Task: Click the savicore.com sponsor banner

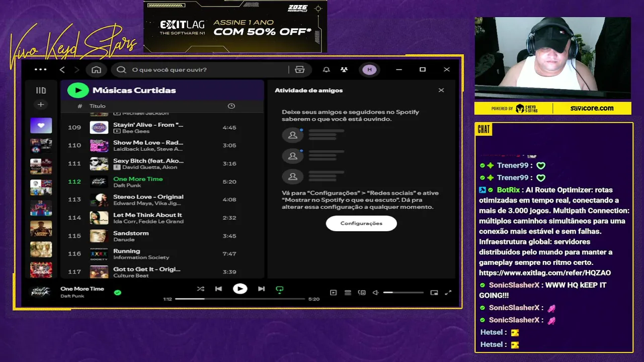Action: tap(592, 108)
